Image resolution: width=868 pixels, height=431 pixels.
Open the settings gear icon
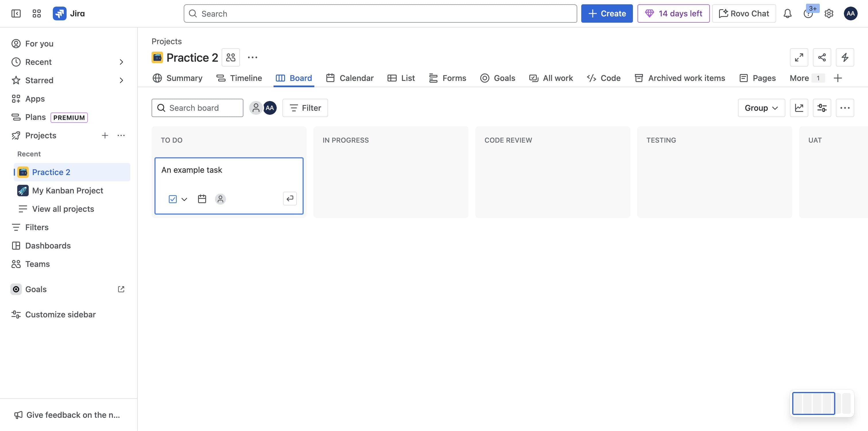(x=829, y=13)
